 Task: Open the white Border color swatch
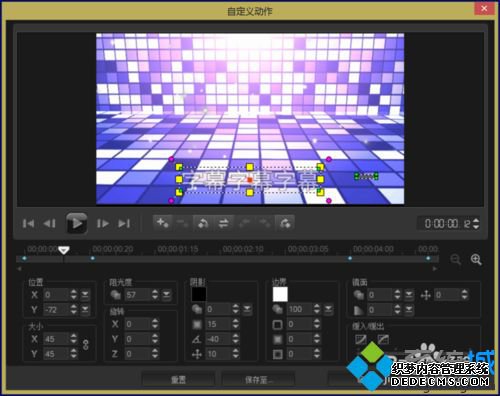[280, 294]
